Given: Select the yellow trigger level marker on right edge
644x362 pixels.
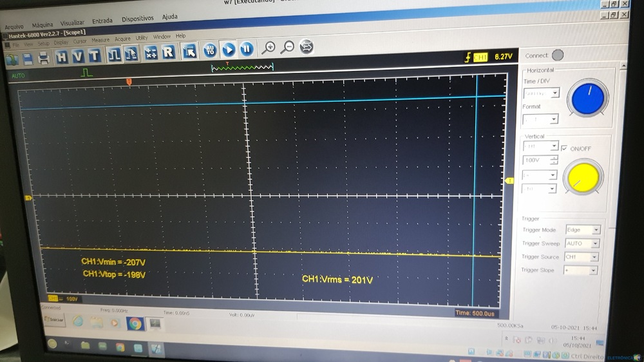Looking at the screenshot, I should tap(509, 181).
